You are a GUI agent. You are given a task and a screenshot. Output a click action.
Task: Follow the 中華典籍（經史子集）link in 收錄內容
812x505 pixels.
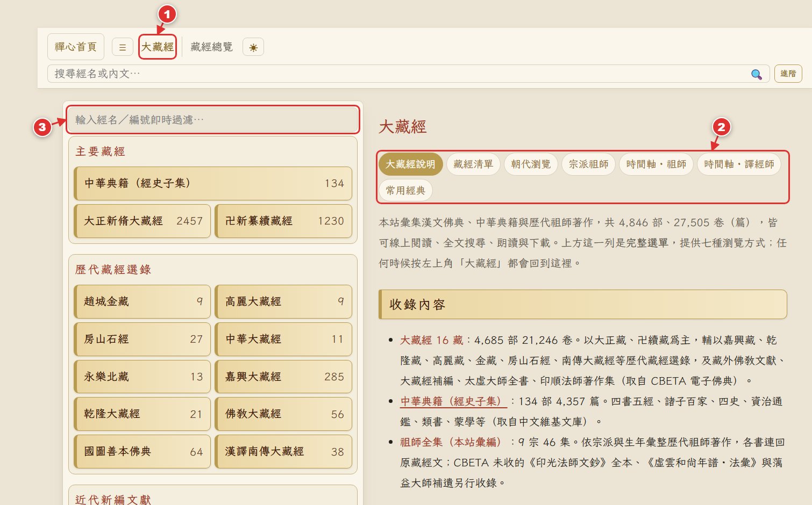[453, 401]
